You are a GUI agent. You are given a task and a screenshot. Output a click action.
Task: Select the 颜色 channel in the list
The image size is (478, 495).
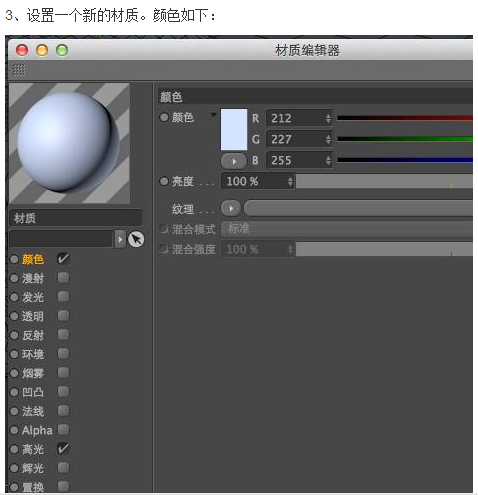click(33, 259)
